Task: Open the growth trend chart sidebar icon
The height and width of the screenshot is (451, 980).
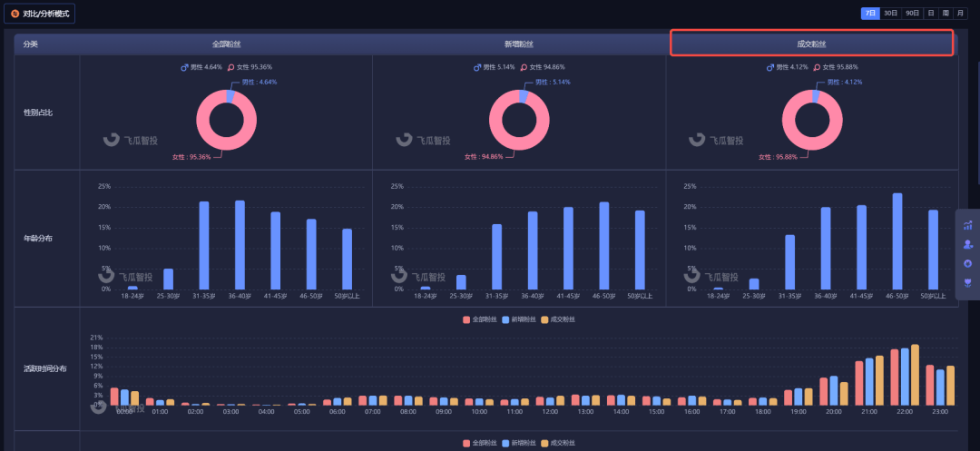Action: [x=968, y=225]
